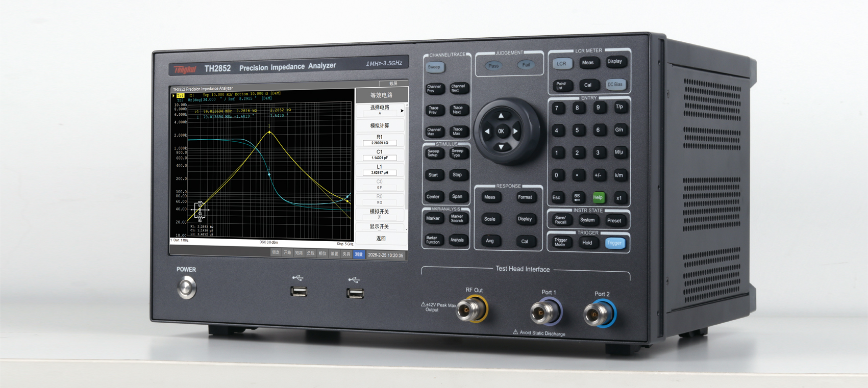Click the yellow marker 1 diamond at the curve peak
The width and height of the screenshot is (868, 388).
[x=269, y=133]
